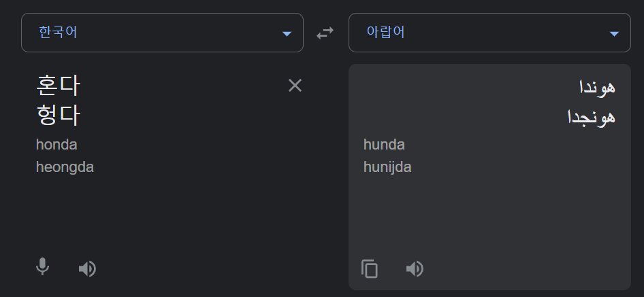
Task: Place cursor in the second Korean input line
Action: point(58,115)
